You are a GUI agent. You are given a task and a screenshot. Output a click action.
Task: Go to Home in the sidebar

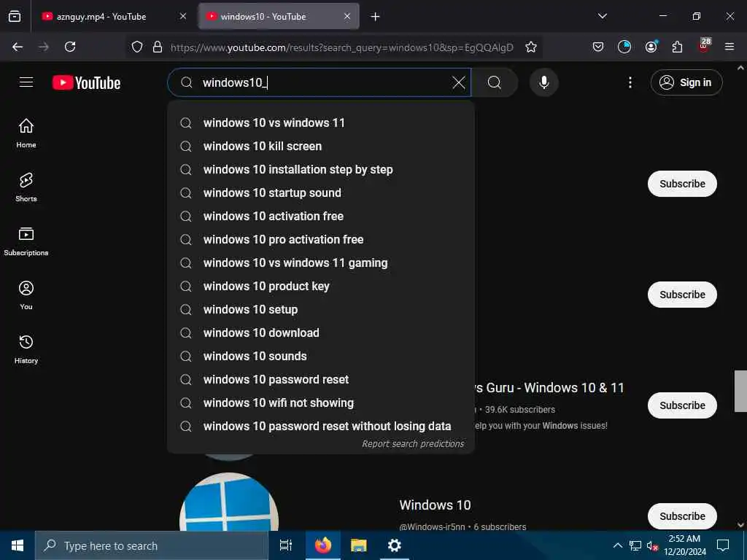26,133
